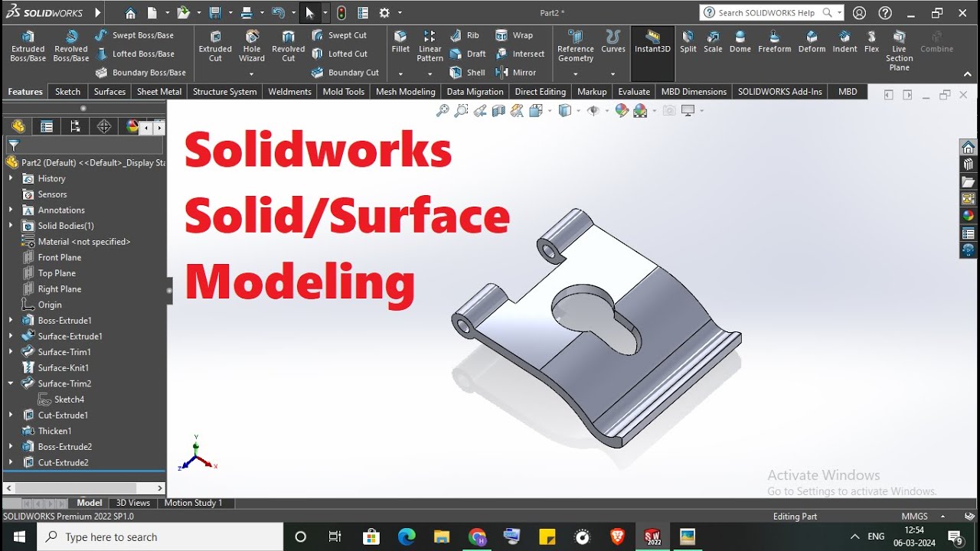980x551 pixels.
Task: Switch to the Evaluate tab
Action: click(634, 92)
